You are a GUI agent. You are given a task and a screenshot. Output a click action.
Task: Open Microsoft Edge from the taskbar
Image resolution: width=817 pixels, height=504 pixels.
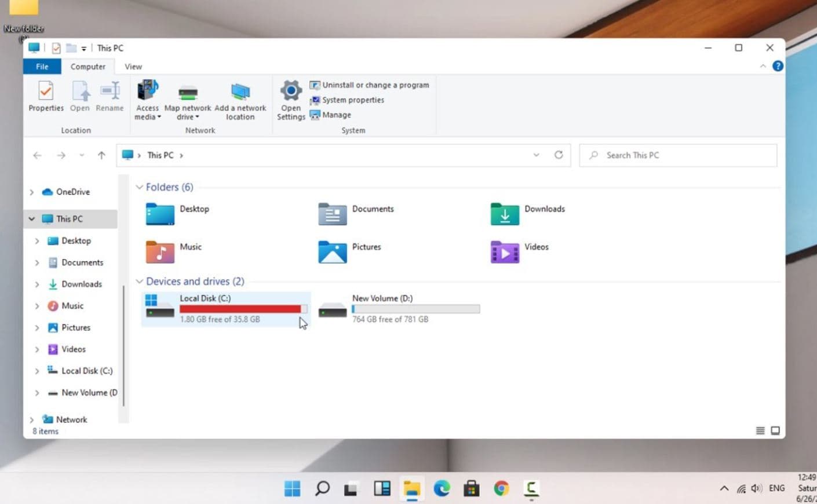pyautogui.click(x=442, y=488)
